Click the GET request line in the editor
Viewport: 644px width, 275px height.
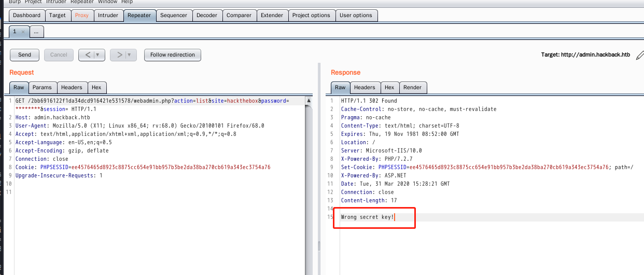point(152,105)
